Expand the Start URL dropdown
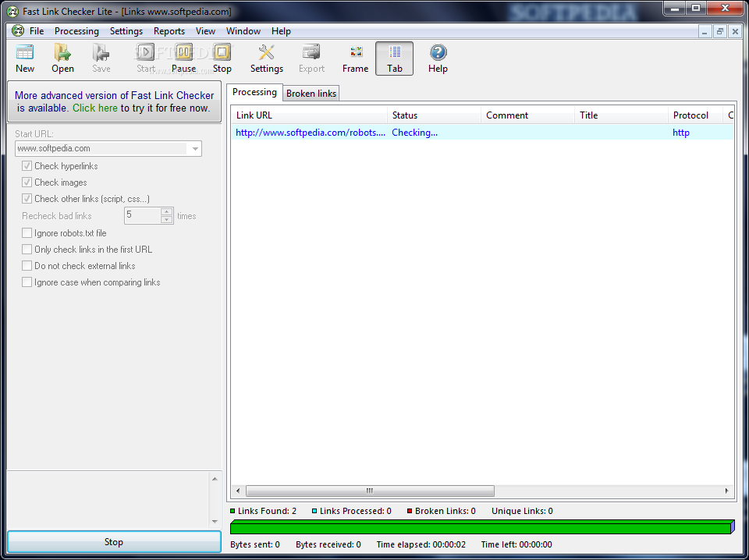The height and width of the screenshot is (560, 749). (195, 148)
